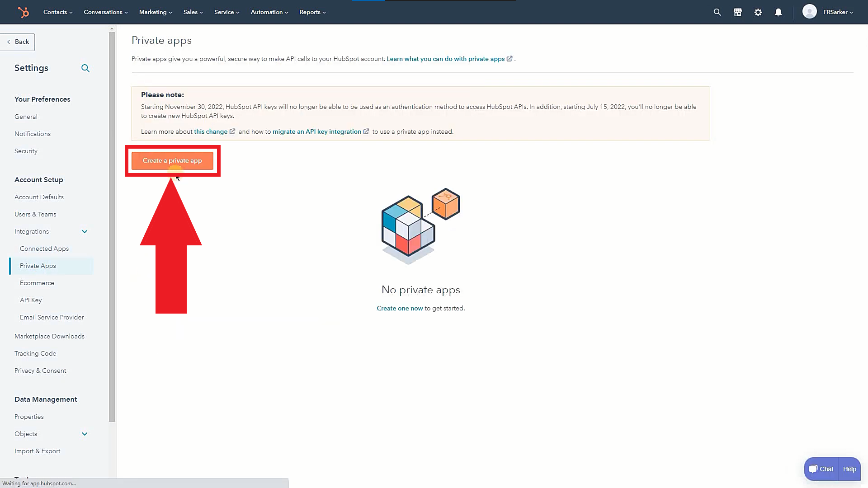Open Conversations menu
868x488 pixels.
point(106,12)
